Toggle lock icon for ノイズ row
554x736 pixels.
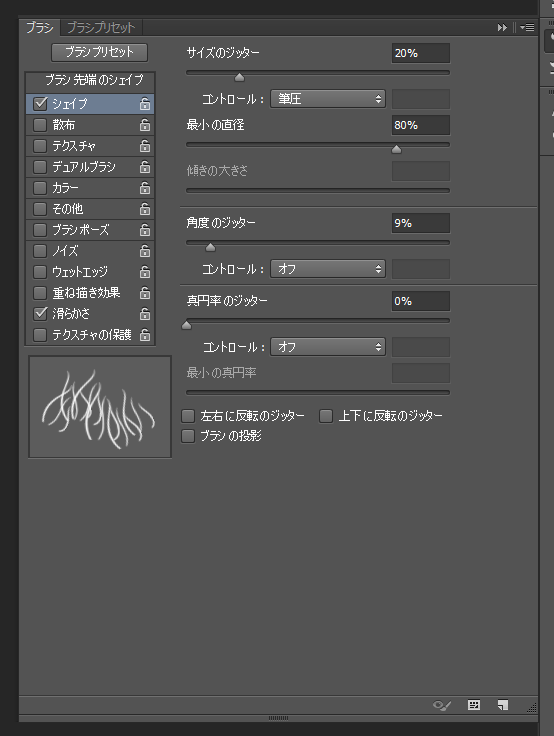point(145,251)
